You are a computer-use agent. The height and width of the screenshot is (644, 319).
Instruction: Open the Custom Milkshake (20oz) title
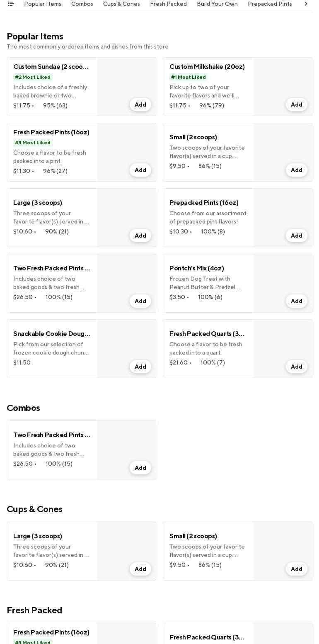tap(207, 67)
